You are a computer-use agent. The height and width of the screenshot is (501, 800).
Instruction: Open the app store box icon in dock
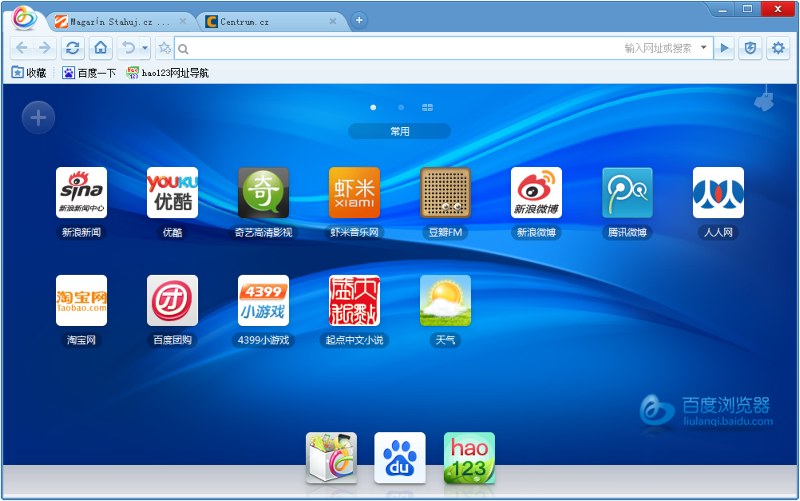(332, 458)
